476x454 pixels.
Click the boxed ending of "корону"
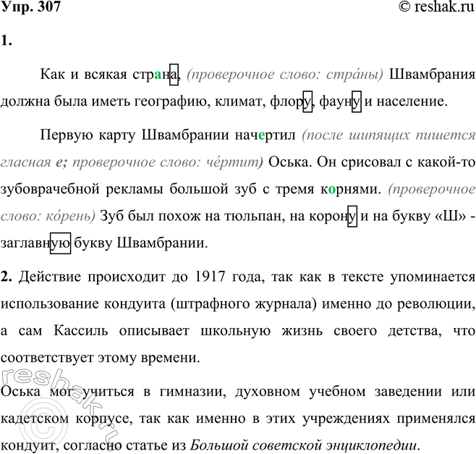click(352, 216)
